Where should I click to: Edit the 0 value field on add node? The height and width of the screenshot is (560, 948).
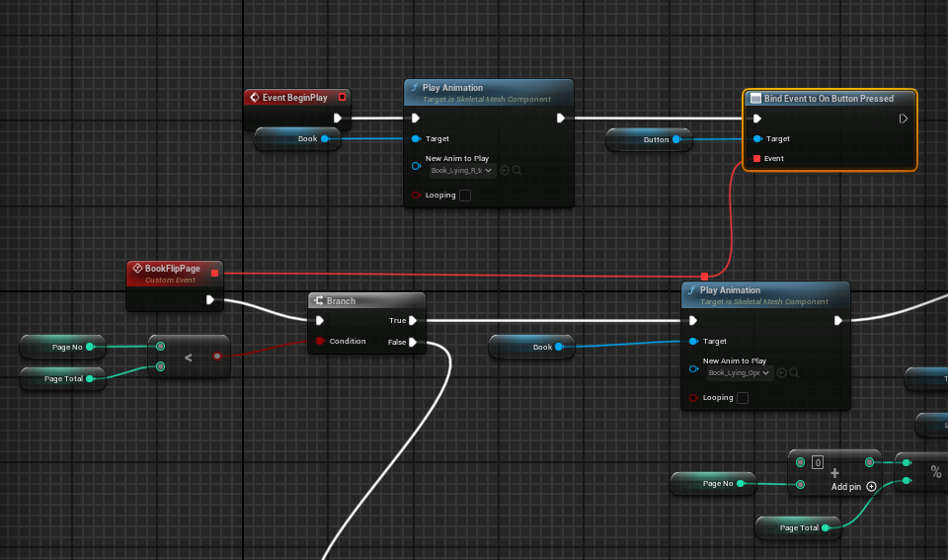(818, 462)
